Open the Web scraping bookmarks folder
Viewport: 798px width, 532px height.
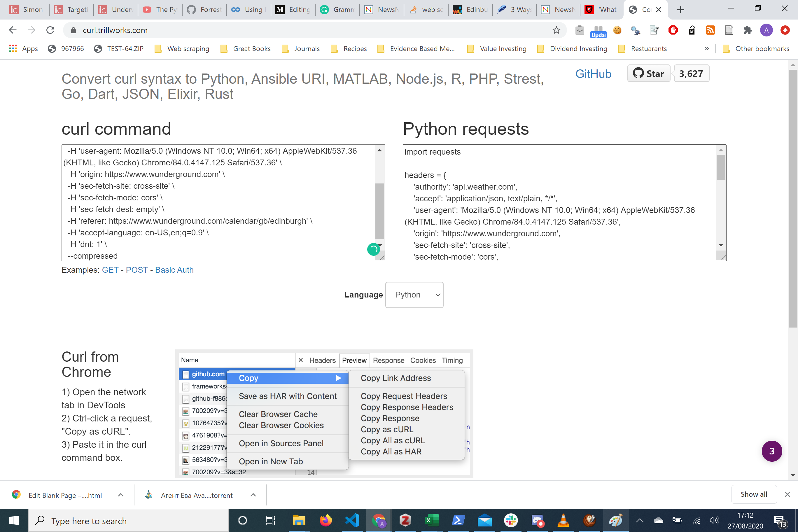coord(182,49)
